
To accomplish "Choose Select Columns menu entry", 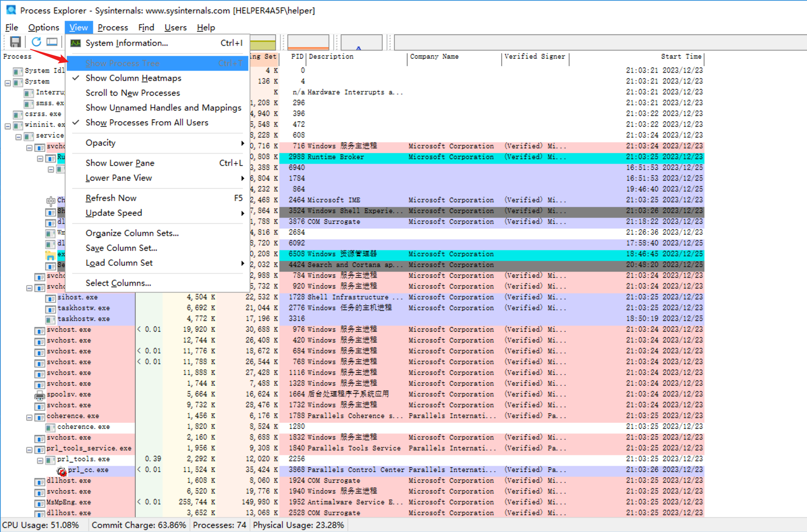I will (118, 283).
